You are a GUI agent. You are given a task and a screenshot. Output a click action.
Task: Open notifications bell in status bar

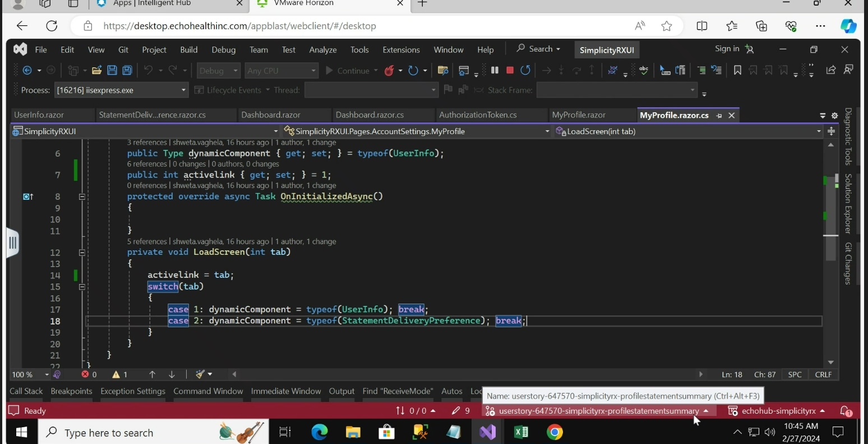846,411
